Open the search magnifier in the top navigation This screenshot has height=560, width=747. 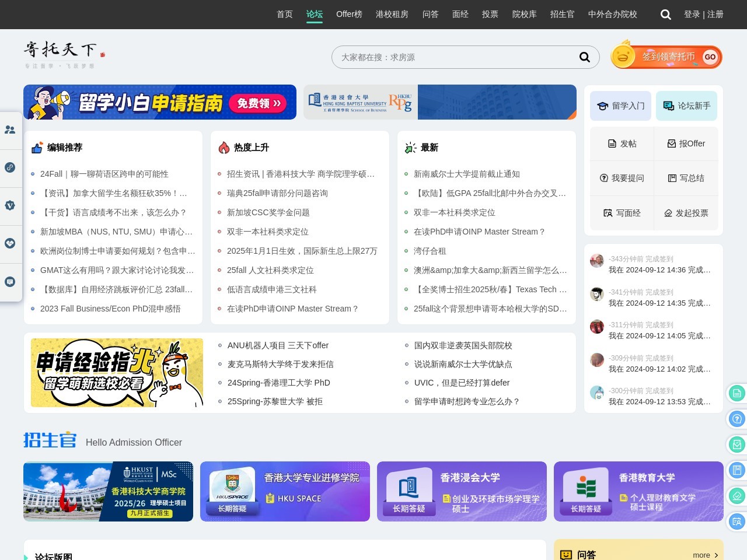point(665,15)
